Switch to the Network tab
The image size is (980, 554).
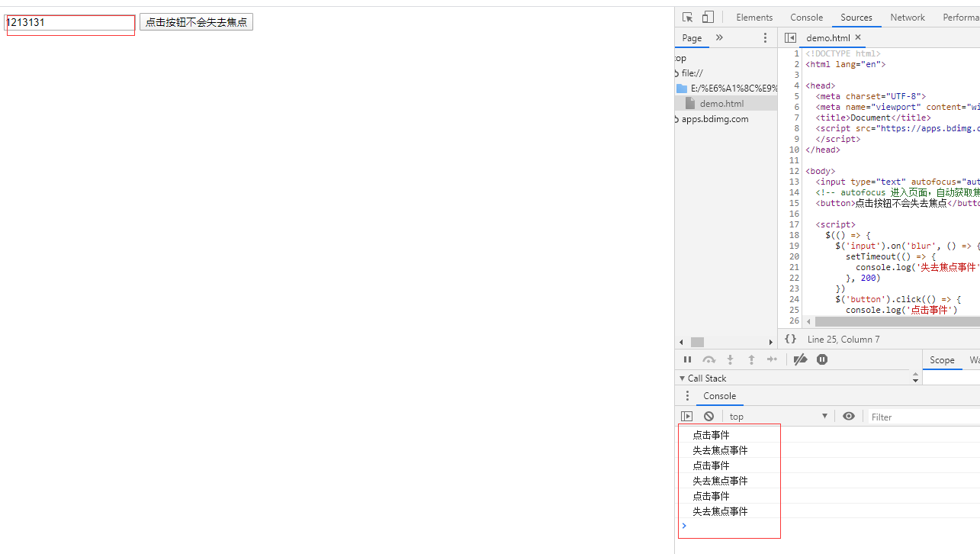[x=908, y=17]
